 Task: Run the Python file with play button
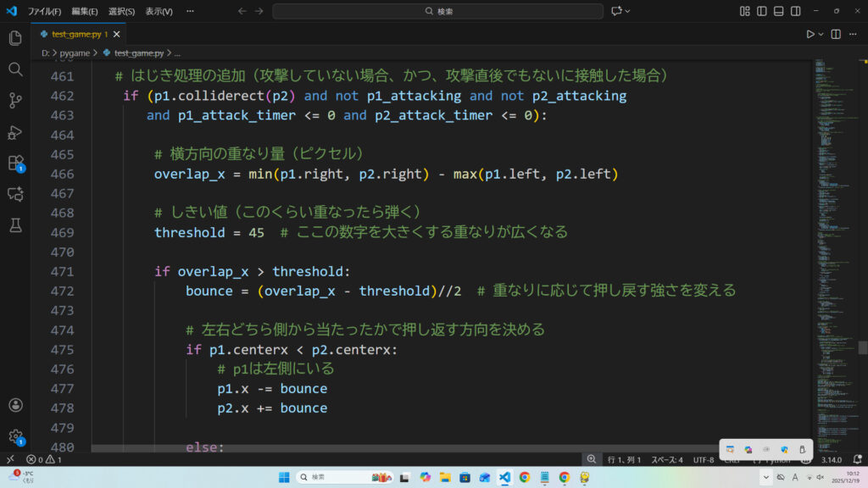pos(810,34)
